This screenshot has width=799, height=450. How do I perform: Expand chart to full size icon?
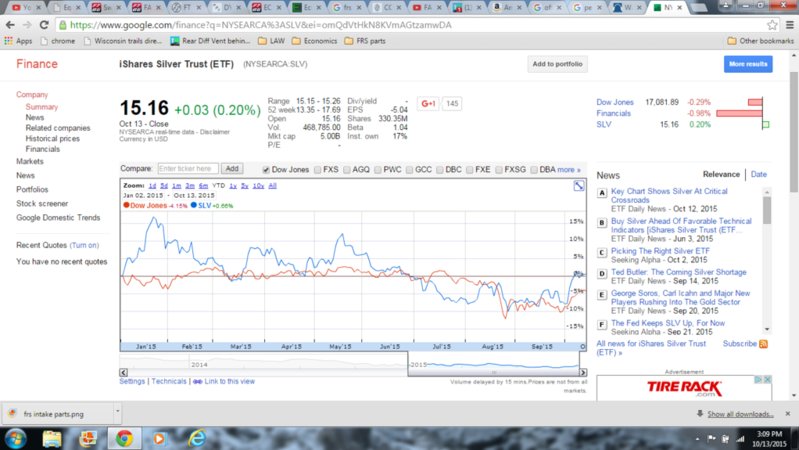coord(579,186)
